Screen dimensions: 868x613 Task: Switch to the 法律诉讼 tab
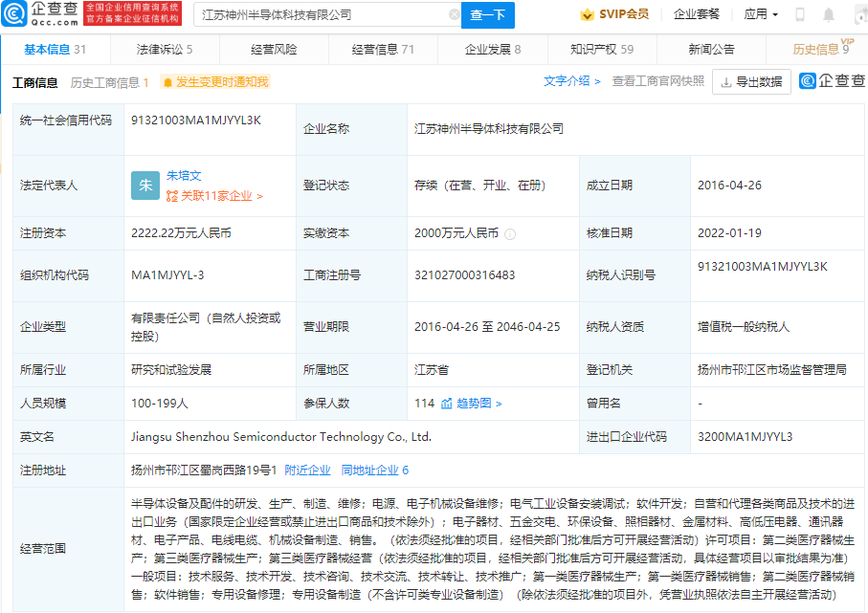(164, 49)
